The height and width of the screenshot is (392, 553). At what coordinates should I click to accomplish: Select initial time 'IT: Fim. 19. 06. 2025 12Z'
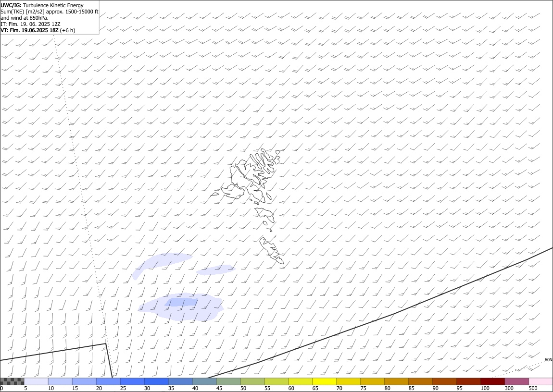pos(31,24)
